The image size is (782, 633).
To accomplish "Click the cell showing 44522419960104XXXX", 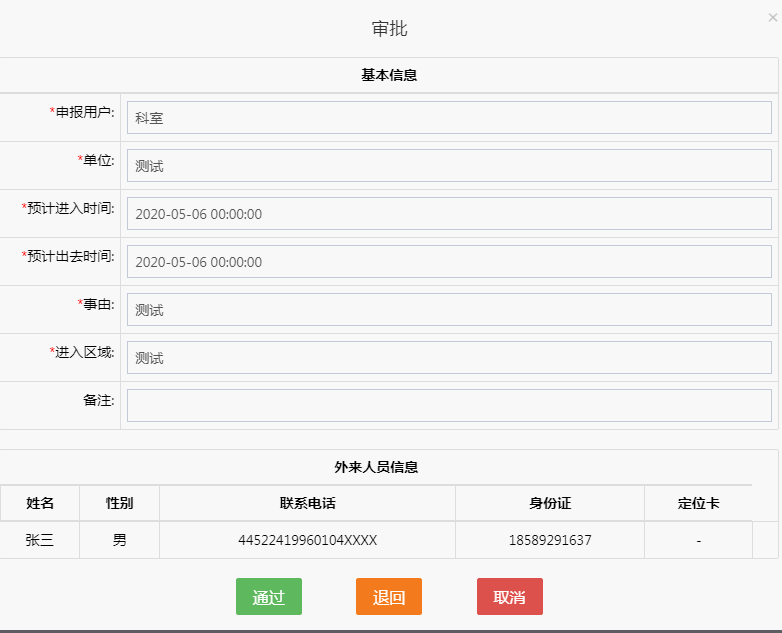I will click(307, 540).
